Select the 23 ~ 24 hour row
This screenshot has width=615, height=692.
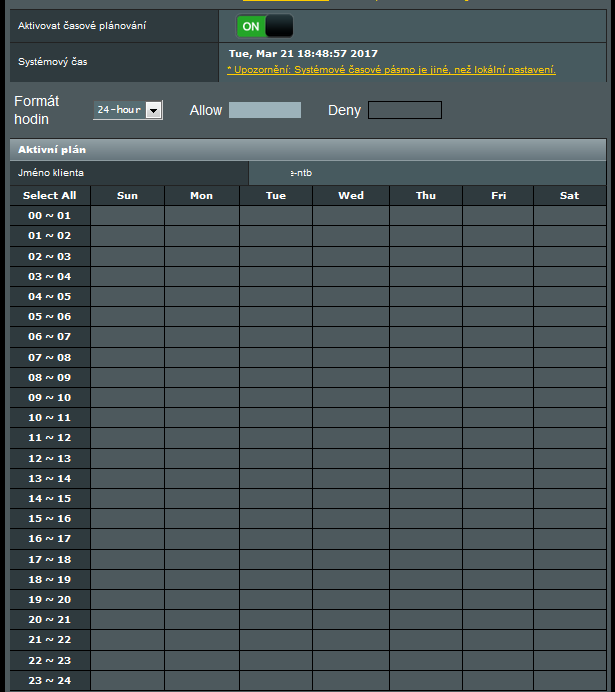tap(50, 680)
